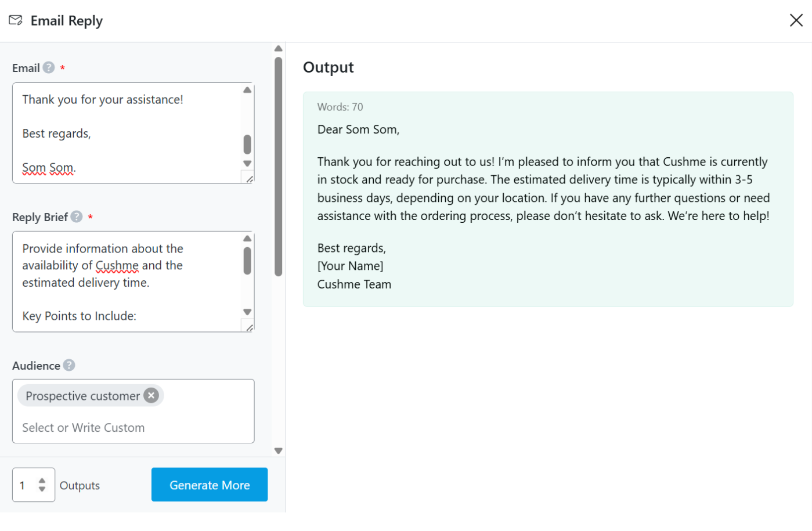Screen dimensions: 812x531
Task: Click the left panel scrollbar thumb
Action: point(278,162)
